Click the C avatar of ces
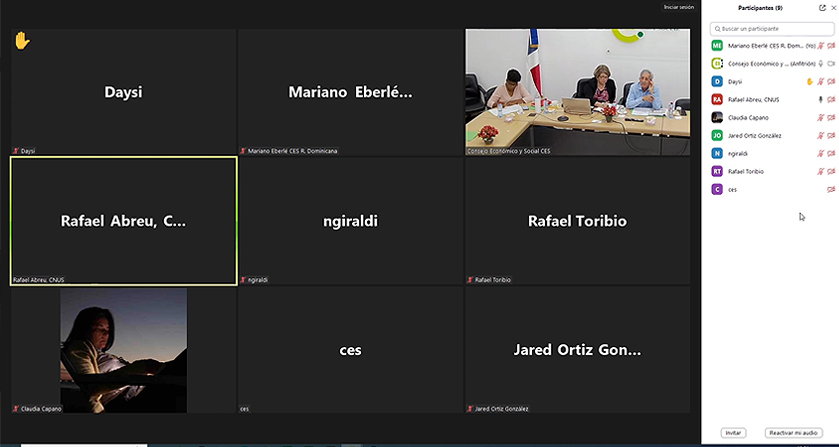839x447 pixels. [x=717, y=189]
